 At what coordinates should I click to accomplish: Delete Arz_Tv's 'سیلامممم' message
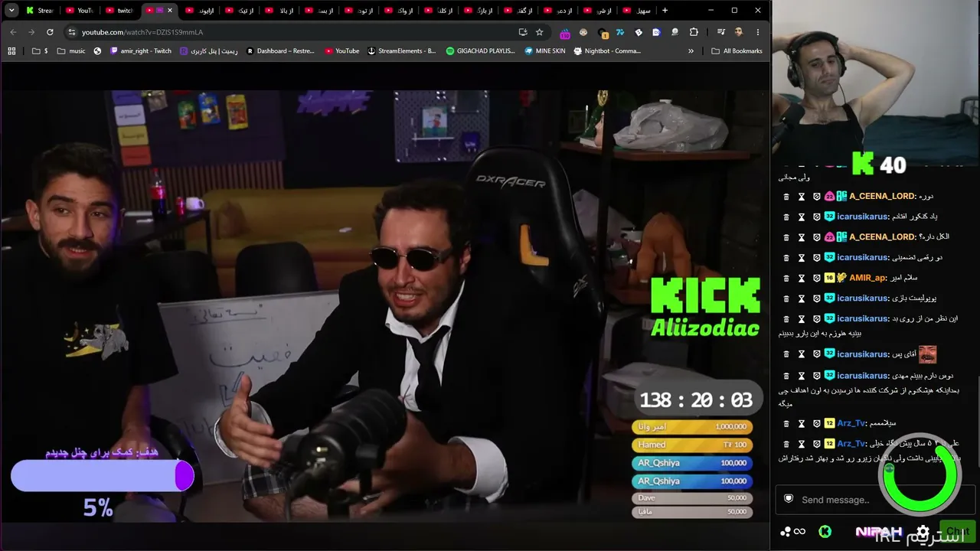pyautogui.click(x=786, y=423)
